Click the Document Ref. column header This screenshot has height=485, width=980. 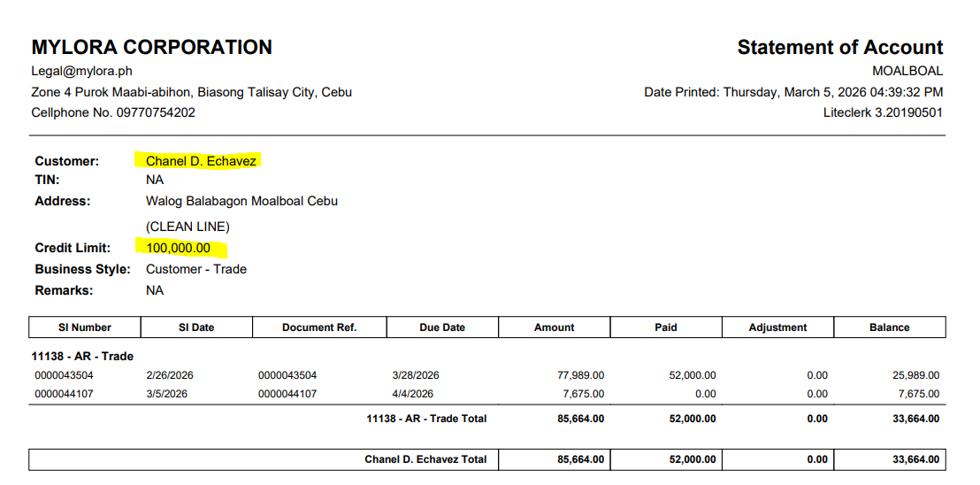pyautogui.click(x=319, y=327)
